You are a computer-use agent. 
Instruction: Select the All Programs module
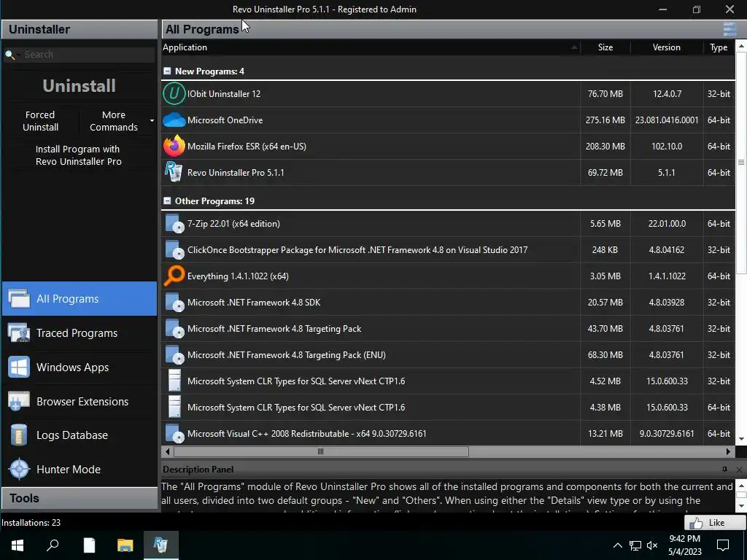click(x=80, y=298)
